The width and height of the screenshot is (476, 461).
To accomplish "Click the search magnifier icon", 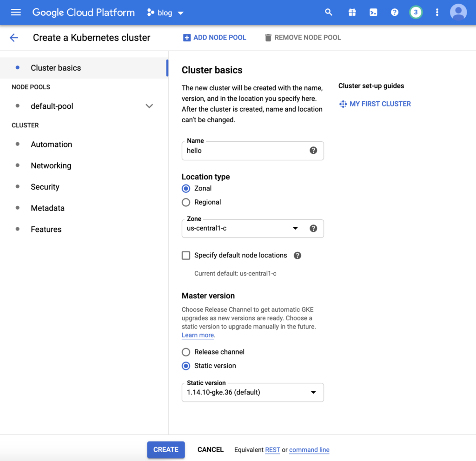I will pyautogui.click(x=329, y=13).
